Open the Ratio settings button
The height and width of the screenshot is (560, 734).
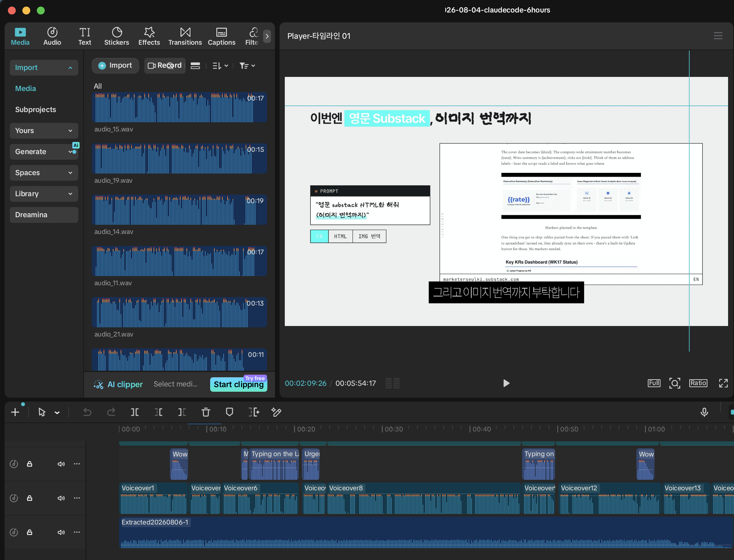click(x=698, y=383)
